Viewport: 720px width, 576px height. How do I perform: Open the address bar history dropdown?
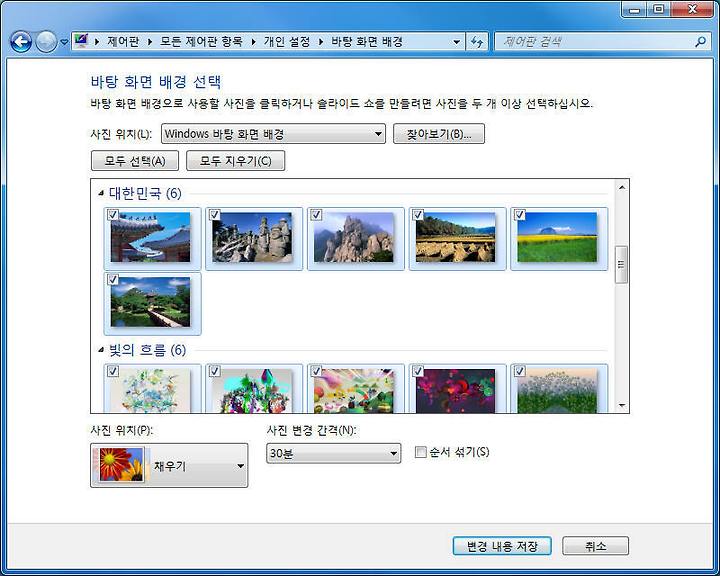pyautogui.click(x=456, y=42)
